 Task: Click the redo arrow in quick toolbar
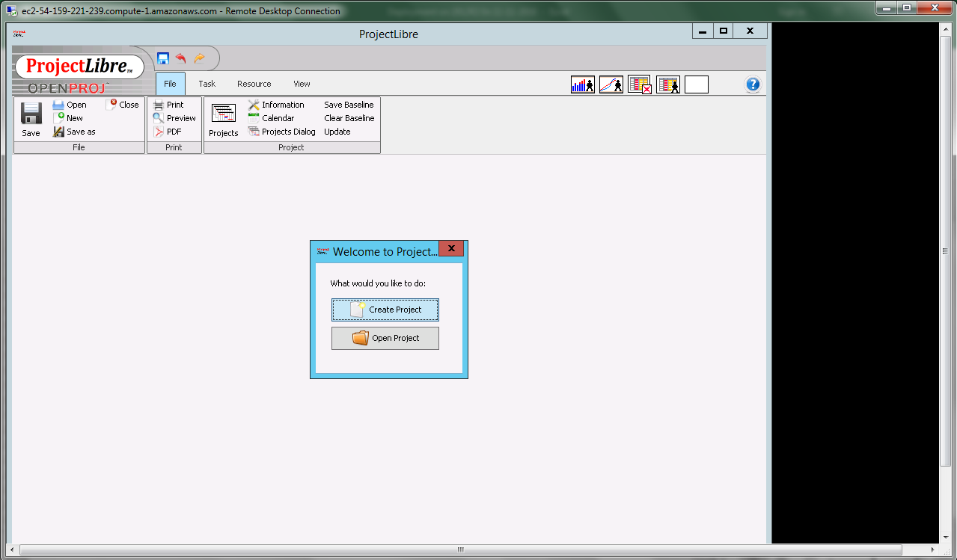(199, 58)
